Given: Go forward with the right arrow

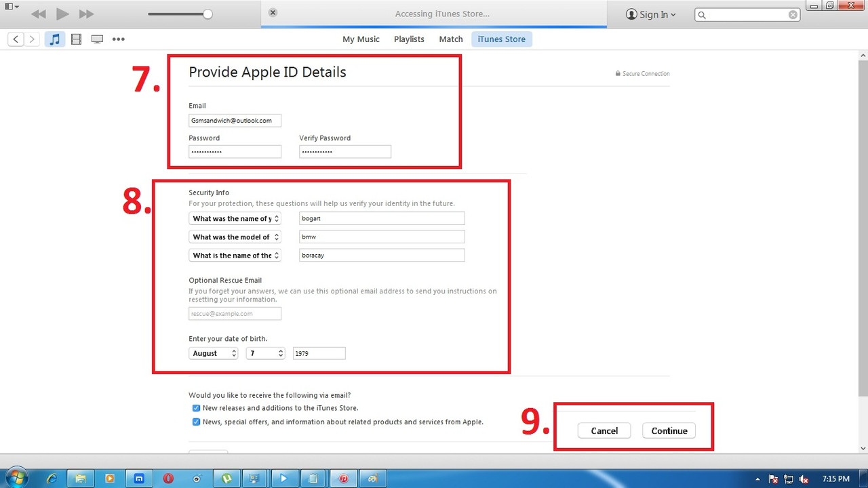Looking at the screenshot, I should pyautogui.click(x=32, y=39).
